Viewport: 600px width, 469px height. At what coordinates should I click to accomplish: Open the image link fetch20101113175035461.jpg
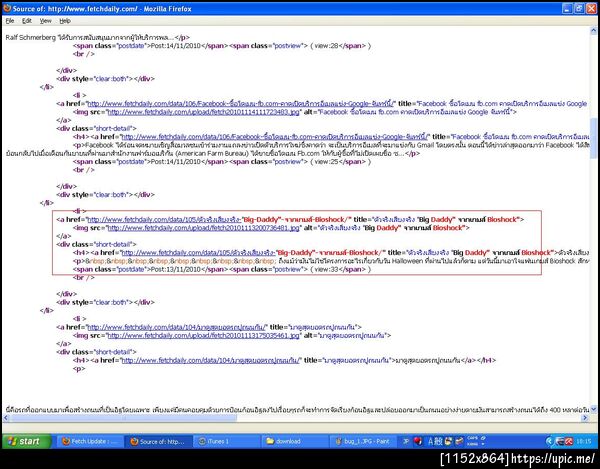[x=203, y=335]
